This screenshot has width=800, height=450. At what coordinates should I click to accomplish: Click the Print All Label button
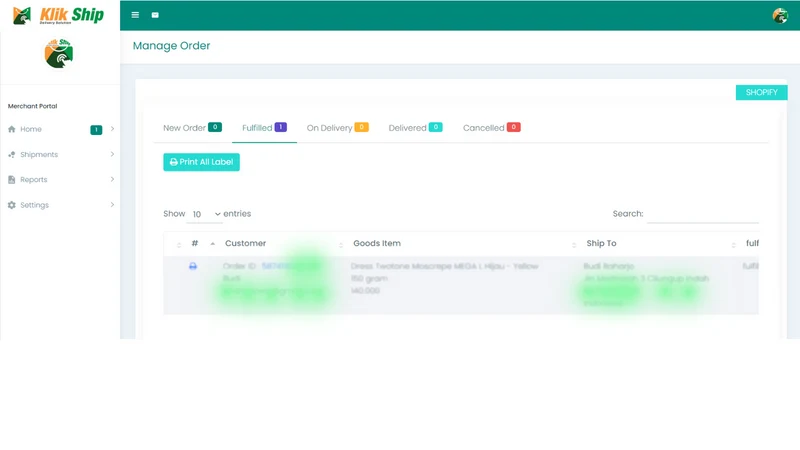pyautogui.click(x=202, y=162)
